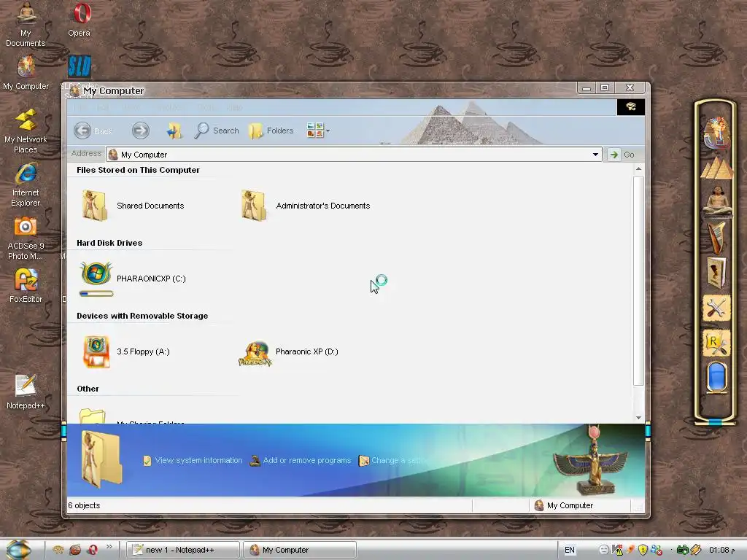The height and width of the screenshot is (560, 747).
Task: Click the security shield tray icon
Action: 643,550
